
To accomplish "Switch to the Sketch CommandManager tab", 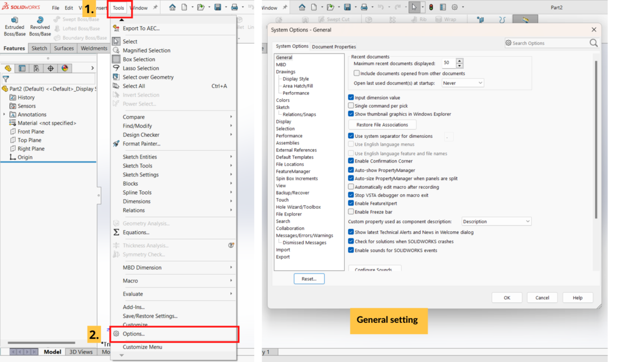I will pyautogui.click(x=39, y=48).
